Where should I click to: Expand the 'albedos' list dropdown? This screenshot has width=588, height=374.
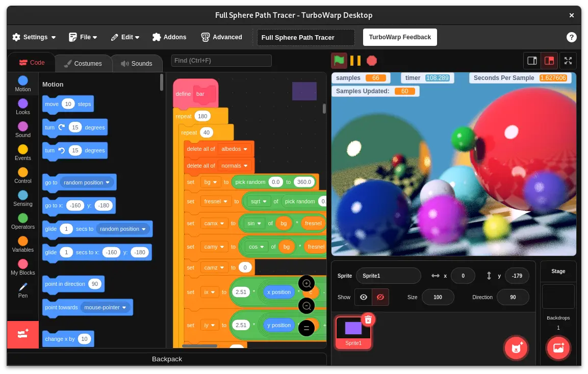[x=245, y=149]
